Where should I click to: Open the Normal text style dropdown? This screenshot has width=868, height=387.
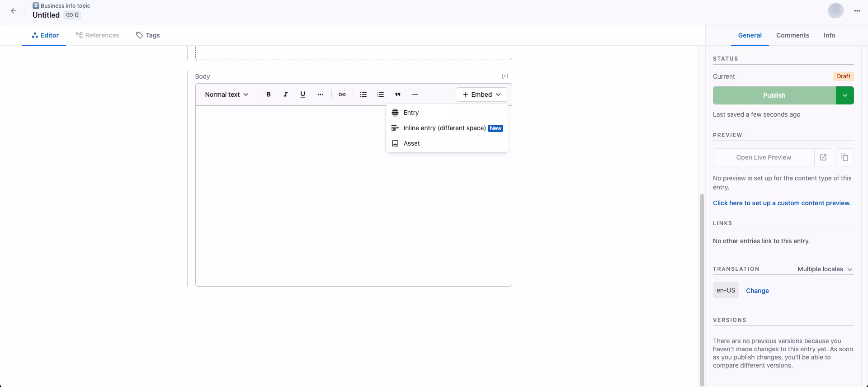click(x=226, y=94)
